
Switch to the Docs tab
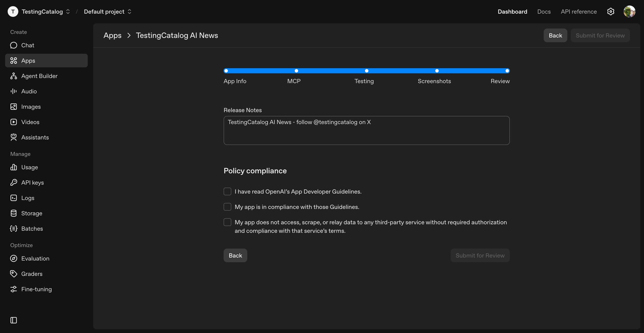click(544, 11)
